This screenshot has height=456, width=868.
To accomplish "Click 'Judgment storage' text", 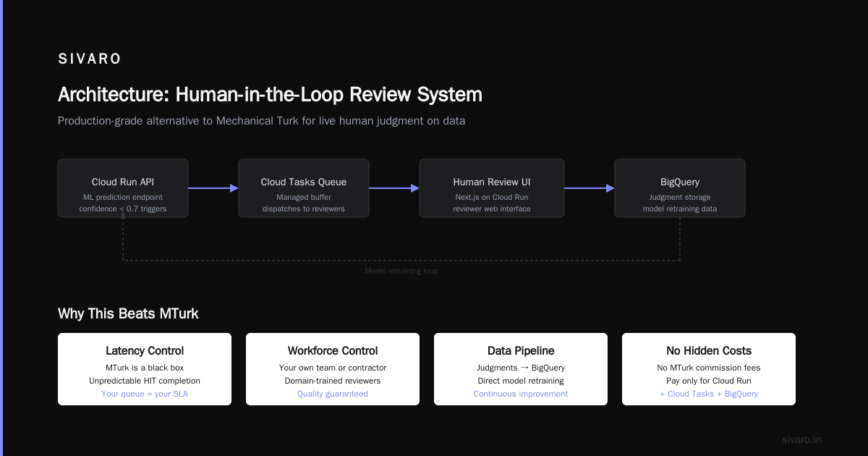I will [x=680, y=198].
